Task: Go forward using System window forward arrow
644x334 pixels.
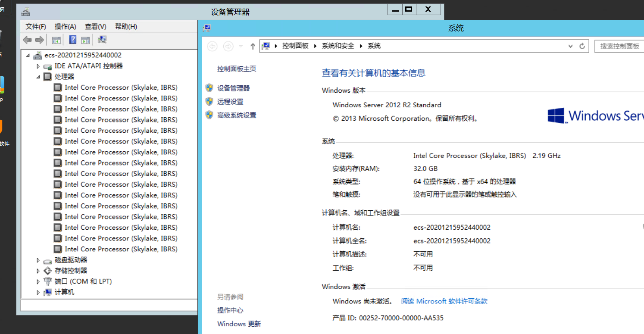Action: click(228, 46)
